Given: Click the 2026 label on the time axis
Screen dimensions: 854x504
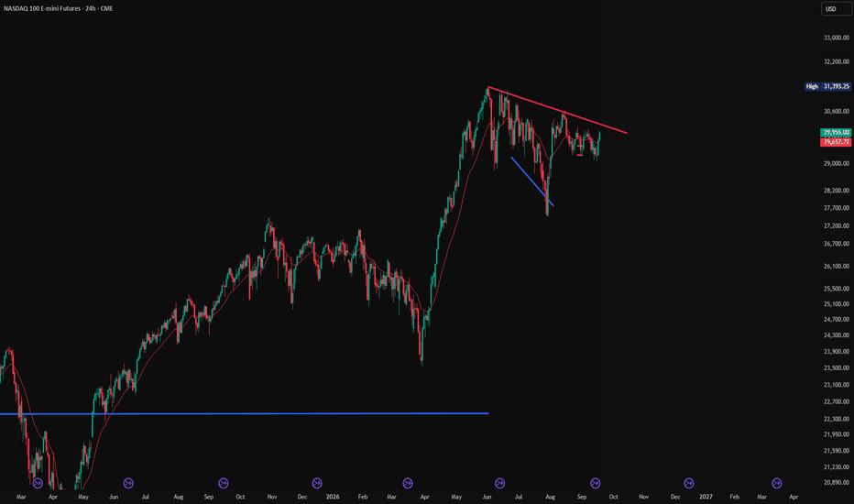Looking at the screenshot, I should click(x=333, y=497).
